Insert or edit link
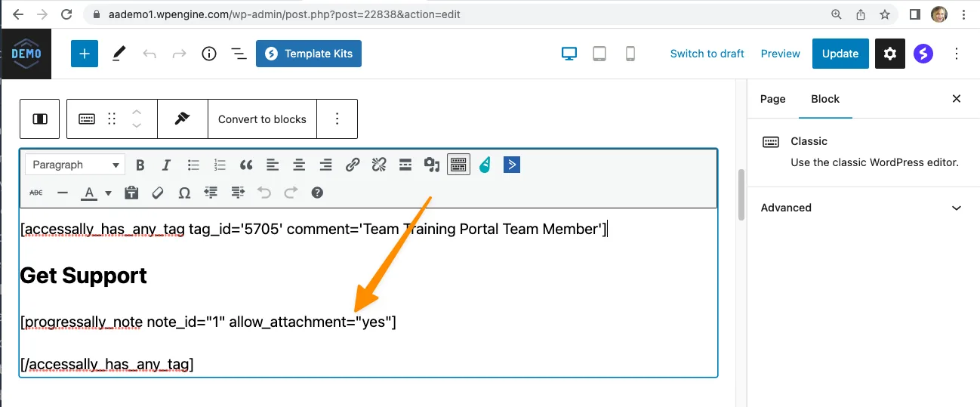This screenshot has height=407, width=980. click(353, 165)
